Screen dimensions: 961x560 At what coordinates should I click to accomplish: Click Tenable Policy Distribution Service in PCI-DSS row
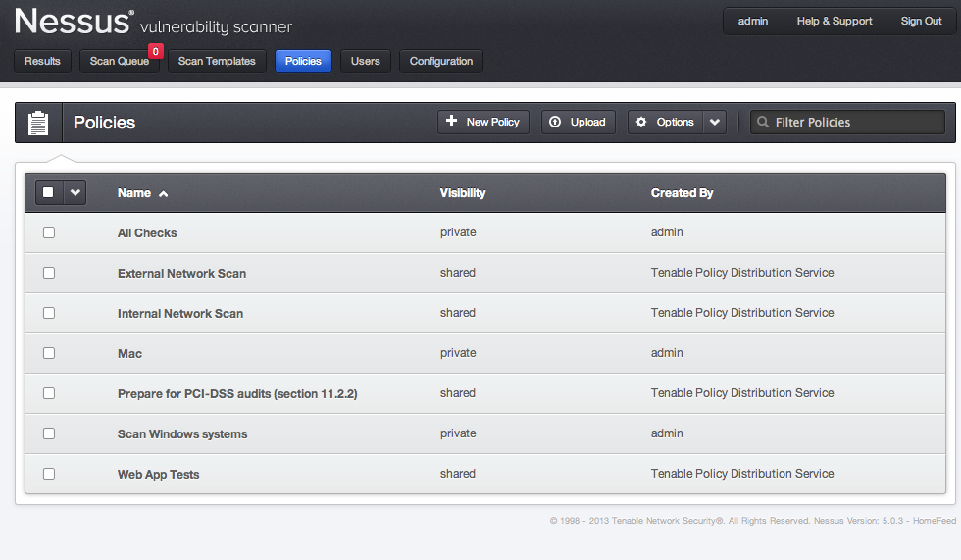[x=742, y=392]
